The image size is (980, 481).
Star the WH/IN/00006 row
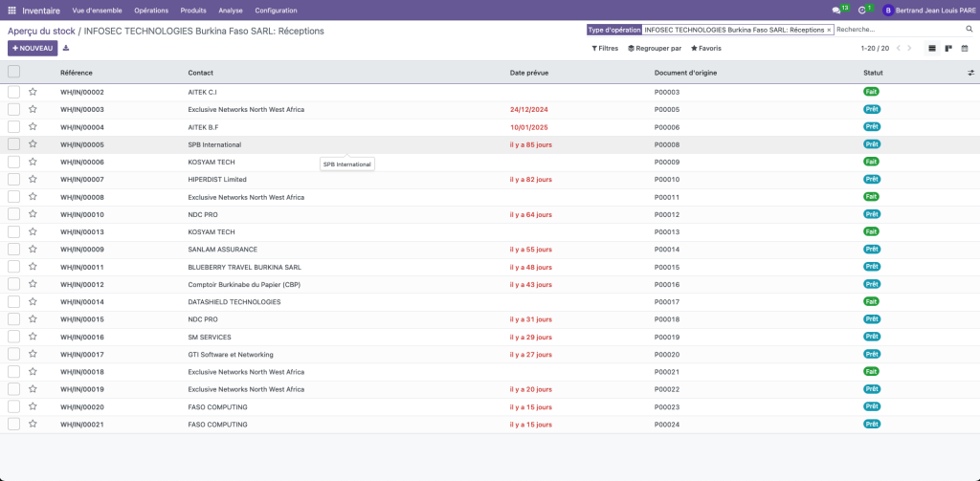33,162
